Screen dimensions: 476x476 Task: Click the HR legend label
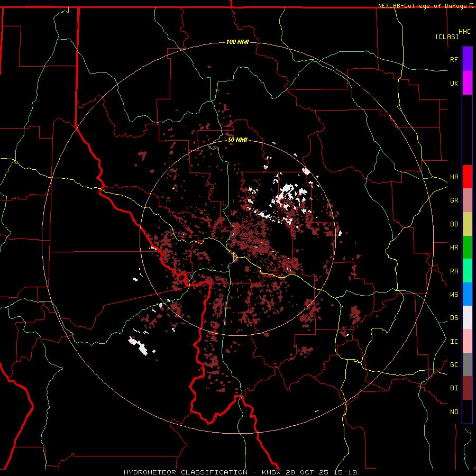click(x=454, y=248)
